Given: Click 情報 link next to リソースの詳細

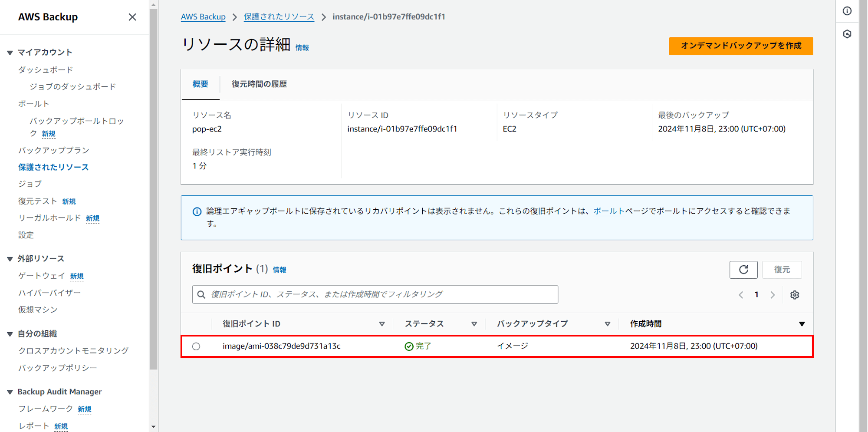Looking at the screenshot, I should (302, 48).
